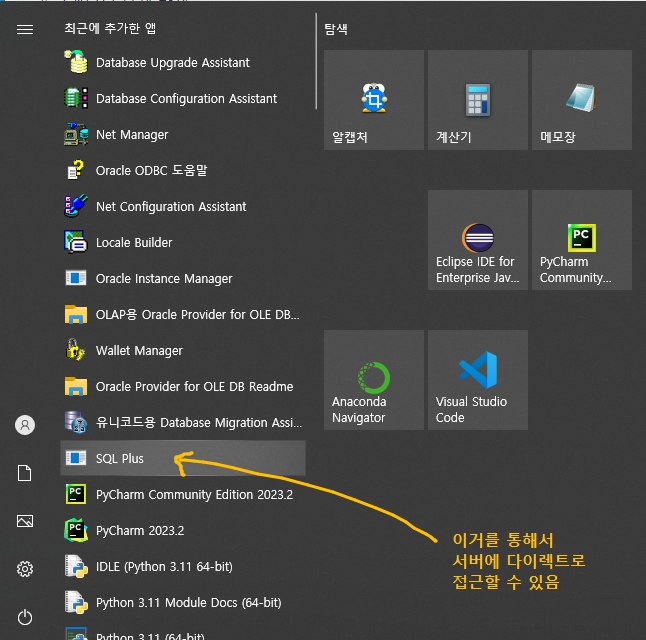Click the IDLE Python 3.11 icon
The width and height of the screenshot is (646, 640).
(76, 566)
